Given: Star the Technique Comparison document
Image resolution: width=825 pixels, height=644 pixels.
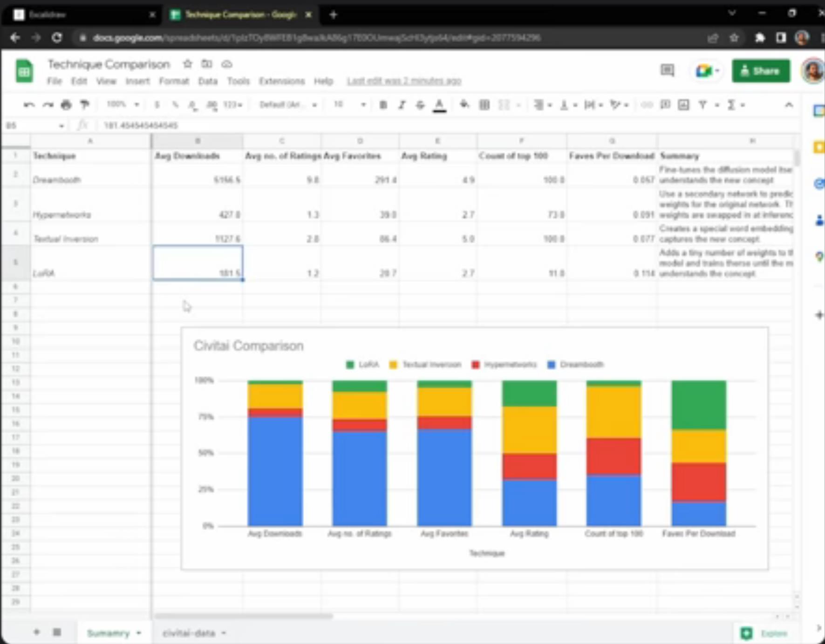Looking at the screenshot, I should 187,64.
